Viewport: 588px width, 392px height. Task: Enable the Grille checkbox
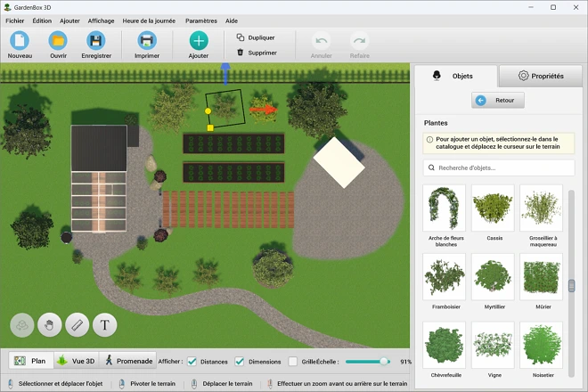click(292, 362)
